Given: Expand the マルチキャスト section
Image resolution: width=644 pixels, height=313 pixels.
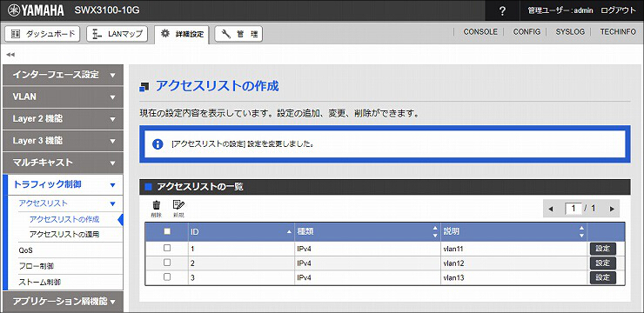Looking at the screenshot, I should click(x=63, y=163).
